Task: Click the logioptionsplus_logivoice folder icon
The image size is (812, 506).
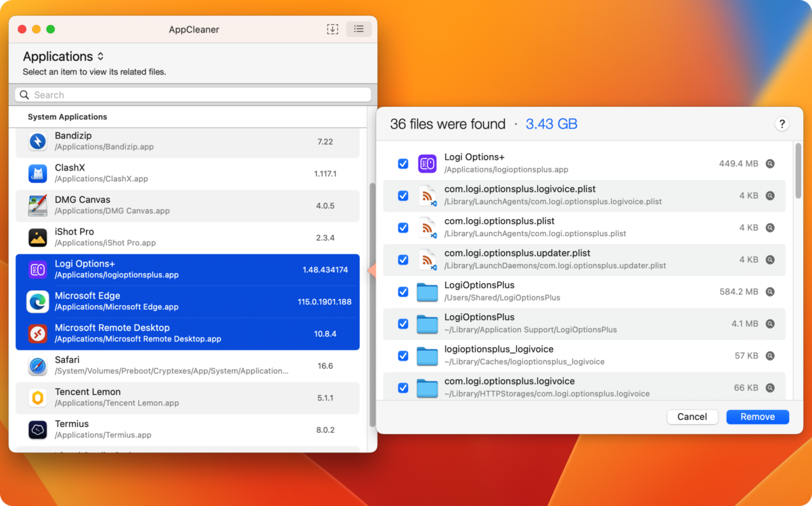Action: tap(427, 356)
